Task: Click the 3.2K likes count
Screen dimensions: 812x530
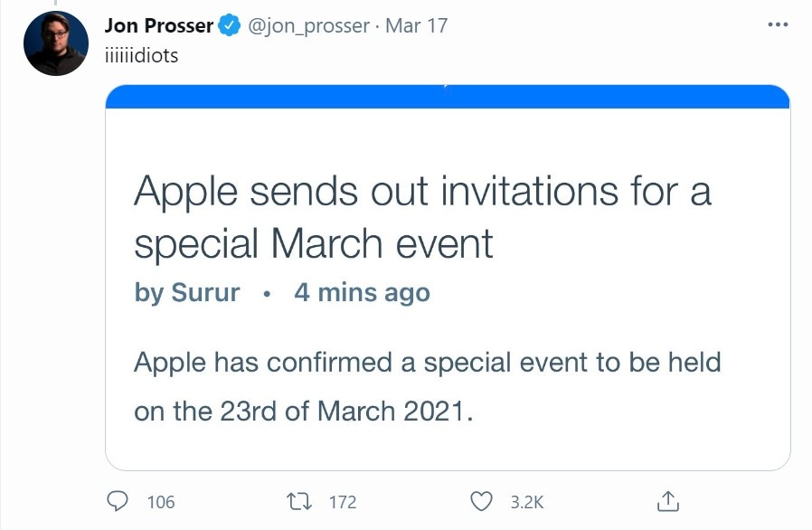Action: (527, 502)
